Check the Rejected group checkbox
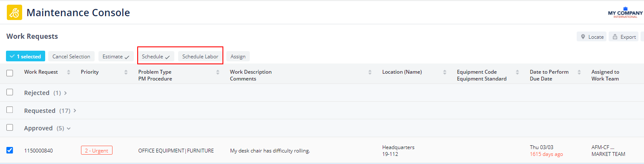Screen dimensions: 644x164 coord(10,92)
